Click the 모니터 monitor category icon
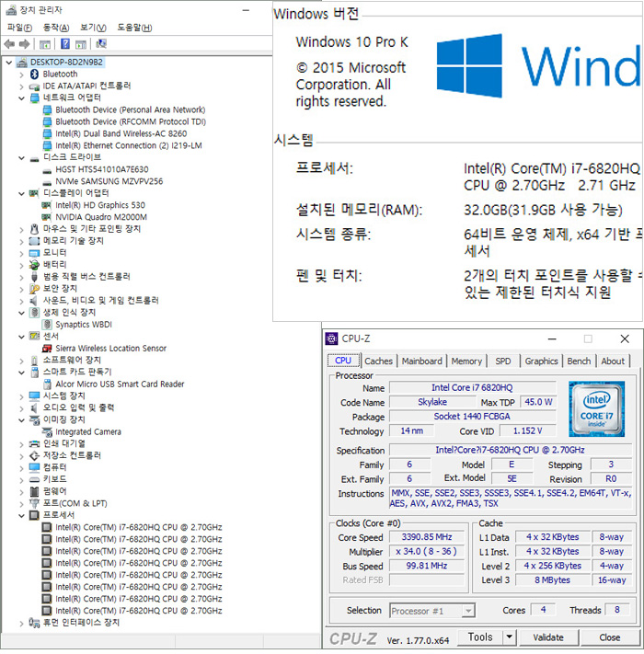This screenshot has height=654, width=644. point(35,253)
